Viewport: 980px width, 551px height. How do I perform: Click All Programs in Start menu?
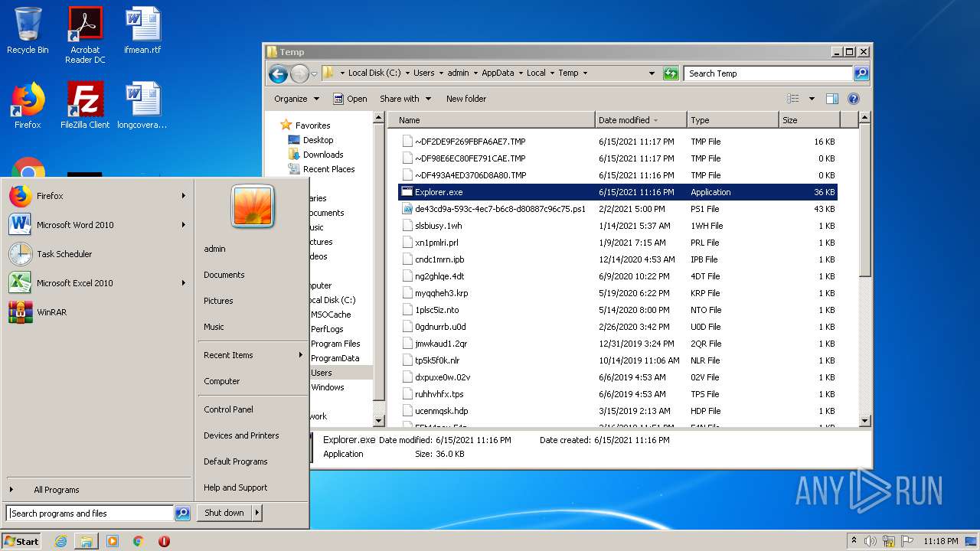[x=56, y=490]
